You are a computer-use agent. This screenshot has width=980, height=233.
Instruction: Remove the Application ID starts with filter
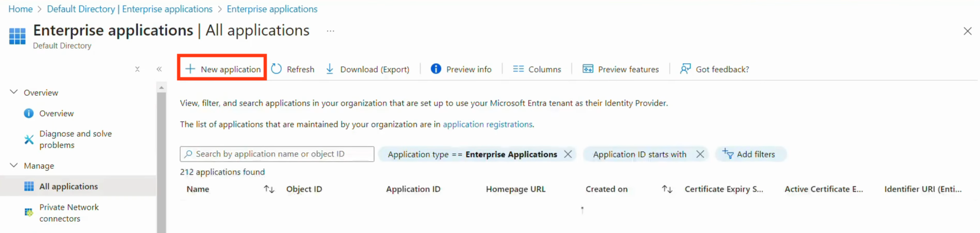point(700,154)
